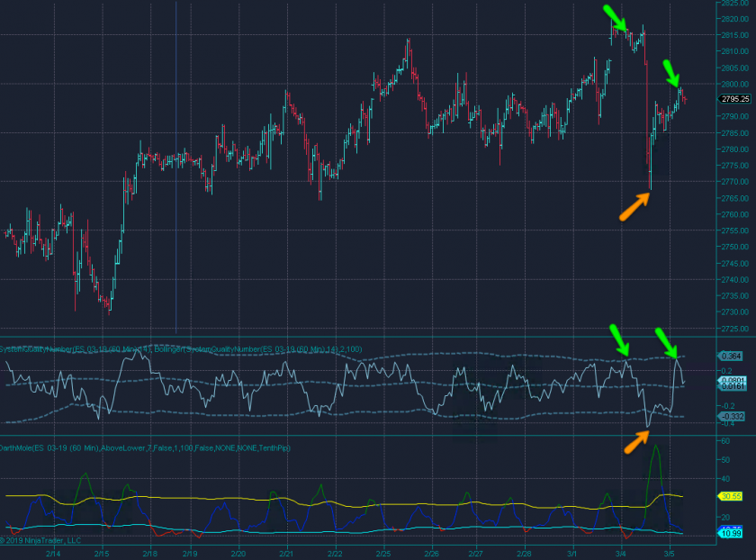This screenshot has width=756, height=560.
Task: Click the 2820.00 price axis label
Action: (x=735, y=19)
